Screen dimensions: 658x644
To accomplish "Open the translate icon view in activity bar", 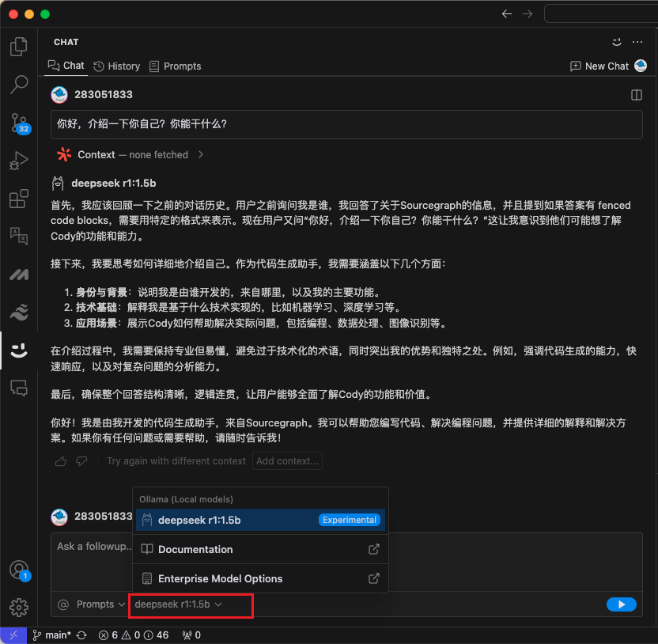I will coord(18,236).
